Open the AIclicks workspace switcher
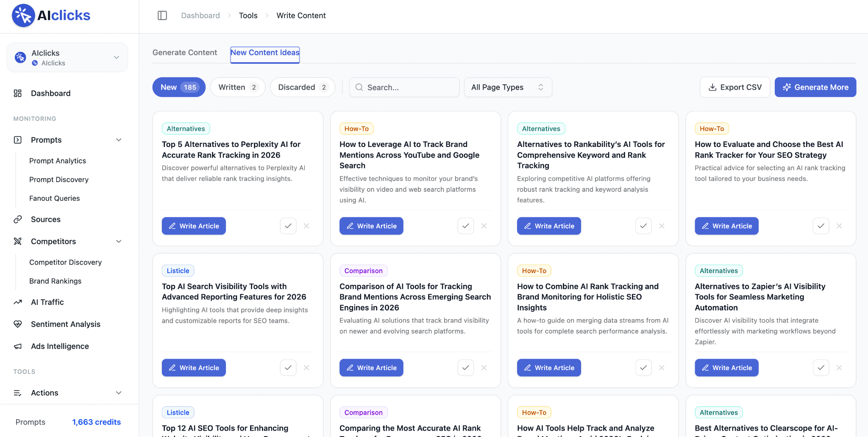 pyautogui.click(x=67, y=58)
